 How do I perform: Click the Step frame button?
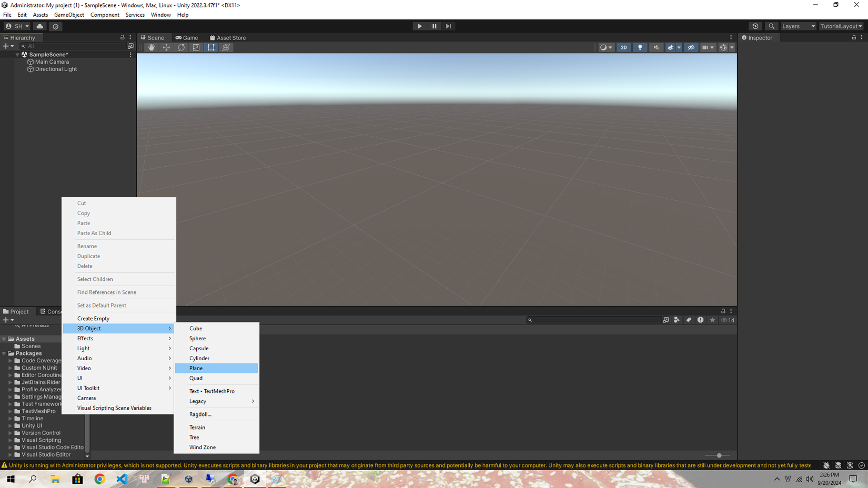click(x=448, y=26)
